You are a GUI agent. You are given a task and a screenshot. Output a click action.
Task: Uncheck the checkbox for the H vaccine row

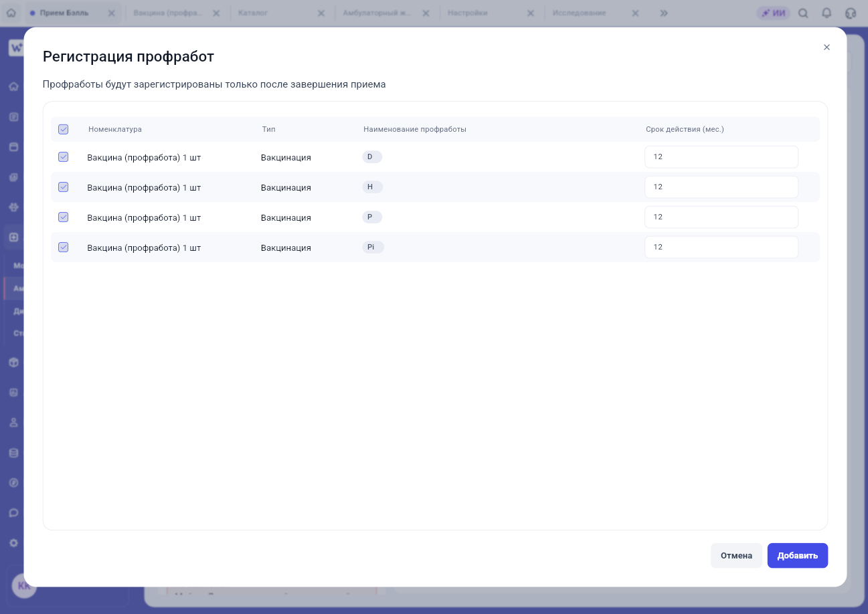point(64,187)
